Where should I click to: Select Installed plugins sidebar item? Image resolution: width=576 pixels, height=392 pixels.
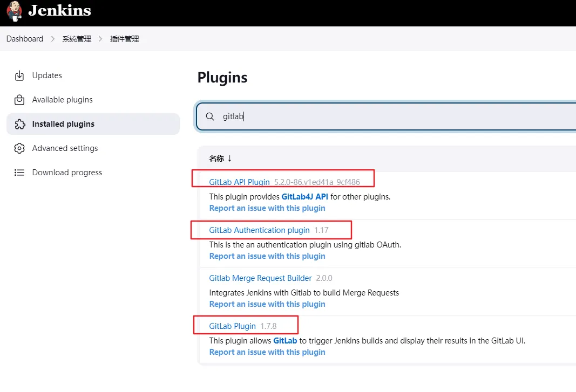click(x=93, y=124)
